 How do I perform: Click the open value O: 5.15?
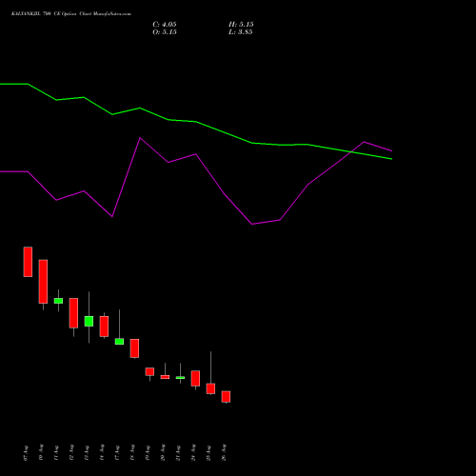pos(165,32)
